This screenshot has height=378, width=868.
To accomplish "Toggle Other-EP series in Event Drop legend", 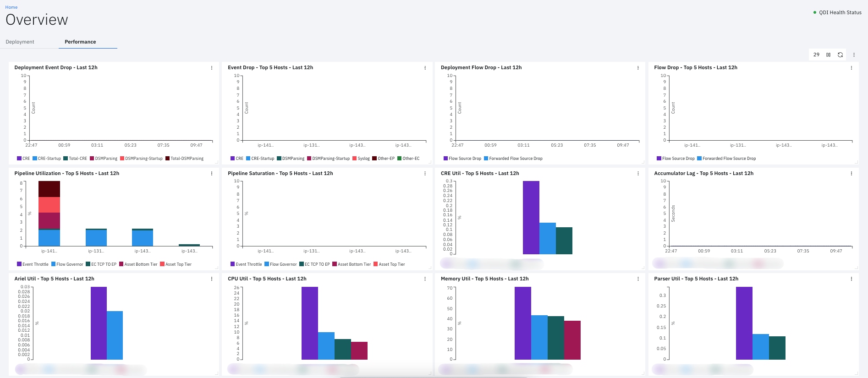I will coord(383,159).
